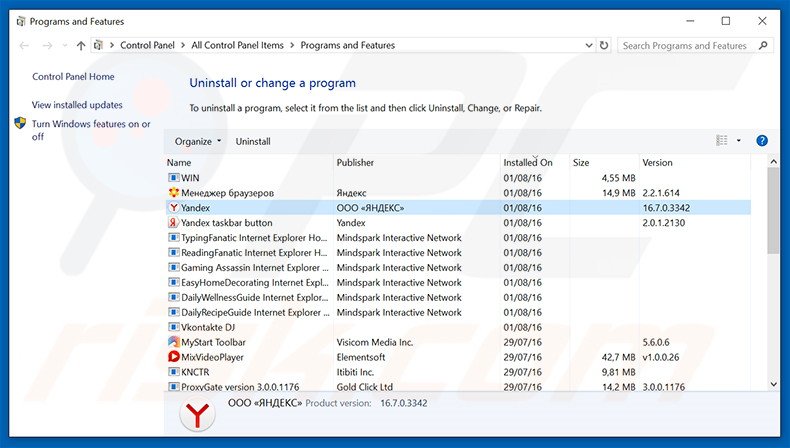Click publisher Elementsoft cell
Image resolution: width=790 pixels, height=448 pixels.
[361, 357]
